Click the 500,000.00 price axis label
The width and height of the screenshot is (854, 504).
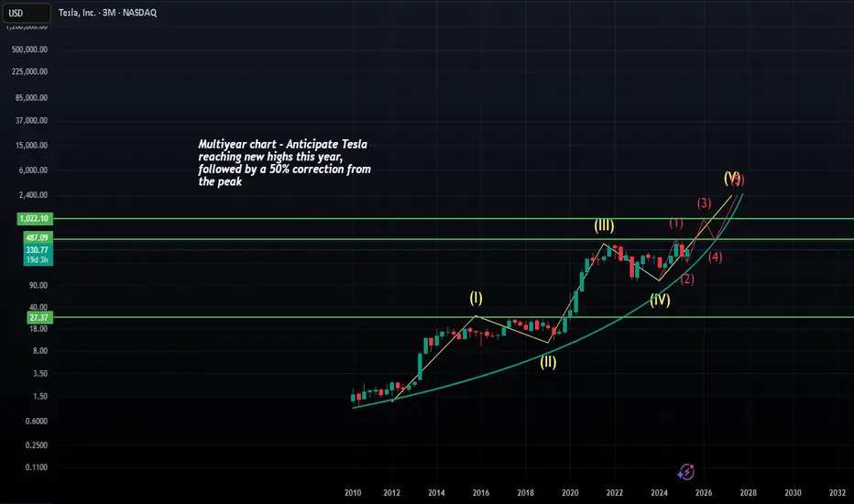29,49
